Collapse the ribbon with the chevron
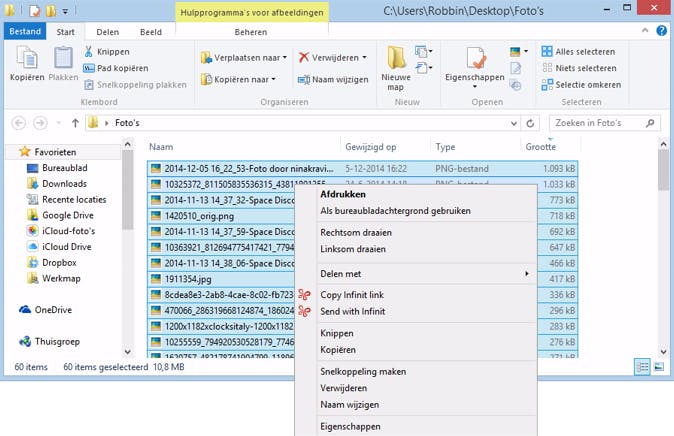 pyautogui.click(x=645, y=30)
